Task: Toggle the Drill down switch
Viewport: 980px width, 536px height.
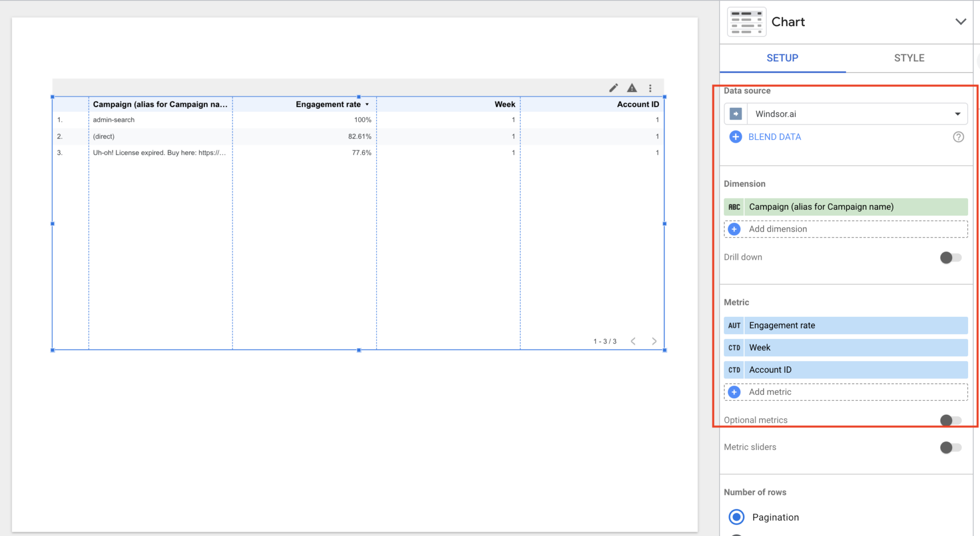Action: (950, 257)
